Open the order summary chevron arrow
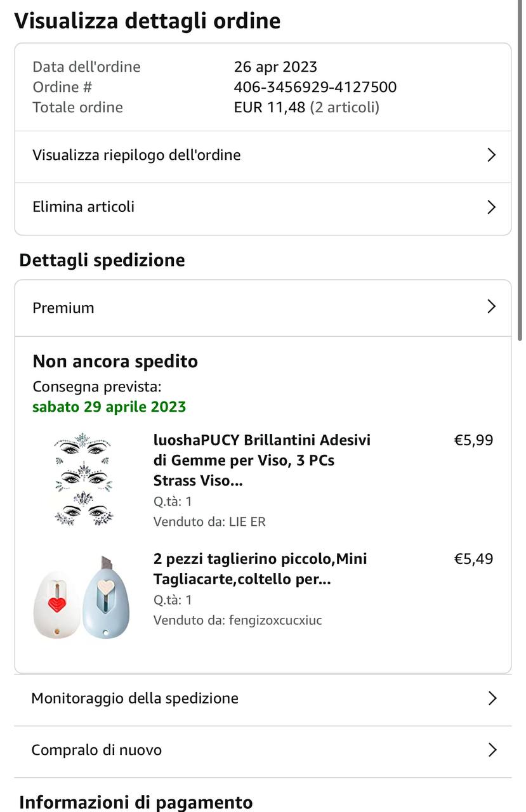Viewport: 526px width, 812px height. point(490,155)
